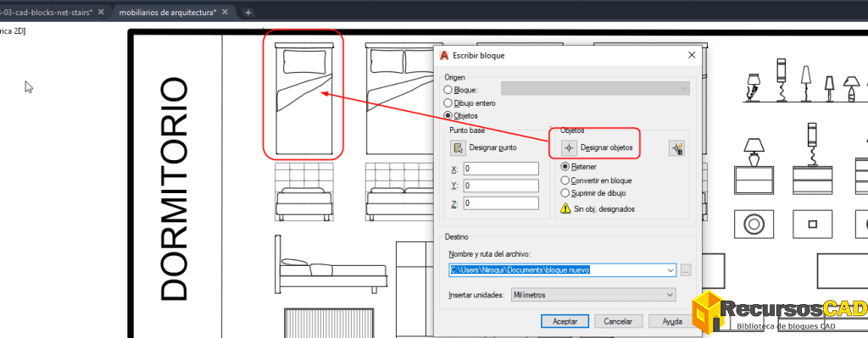Click the Z coordinate input field
Viewport: 868px width, 338px height.
click(501, 203)
